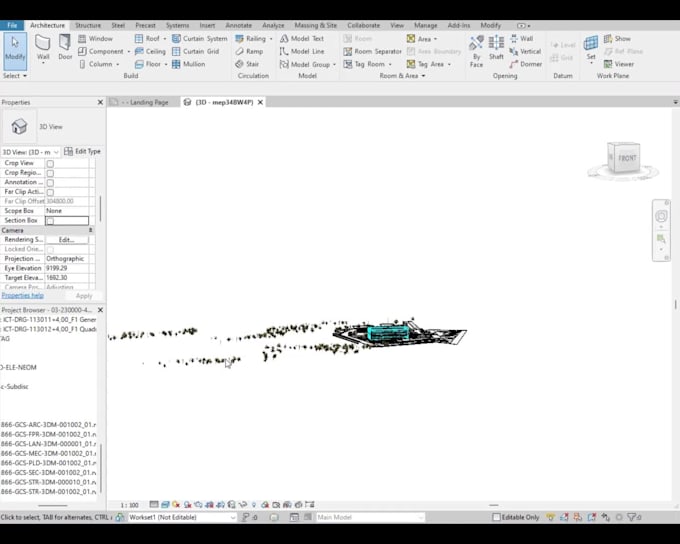Close the Project Browser panel
This screenshot has width=680, height=544.
pyautogui.click(x=100, y=310)
